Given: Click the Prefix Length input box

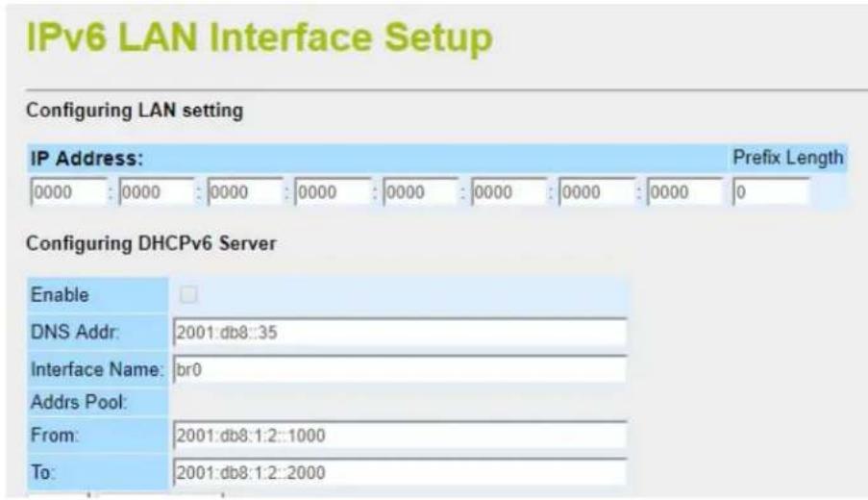Looking at the screenshot, I should click(x=771, y=192).
